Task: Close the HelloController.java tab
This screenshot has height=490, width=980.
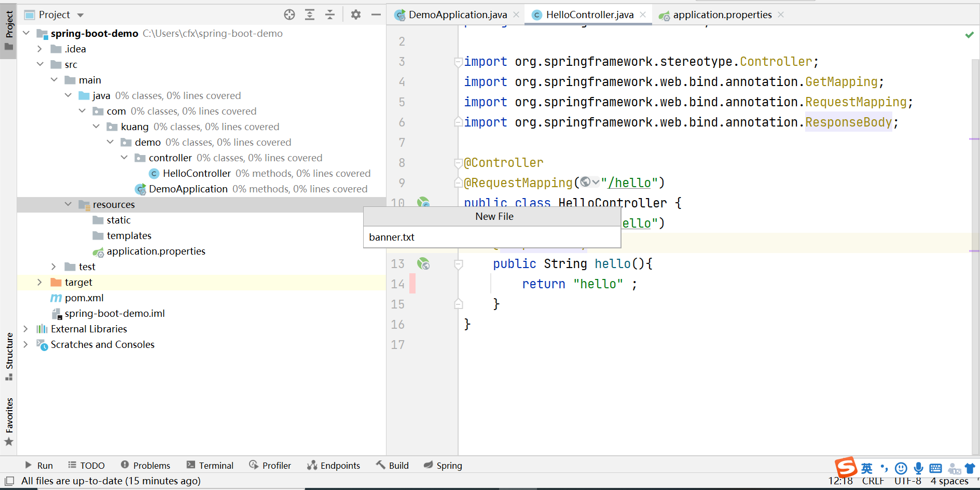Action: click(643, 15)
